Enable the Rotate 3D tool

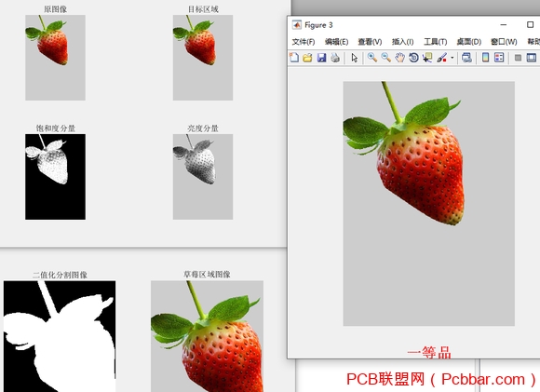click(x=413, y=58)
